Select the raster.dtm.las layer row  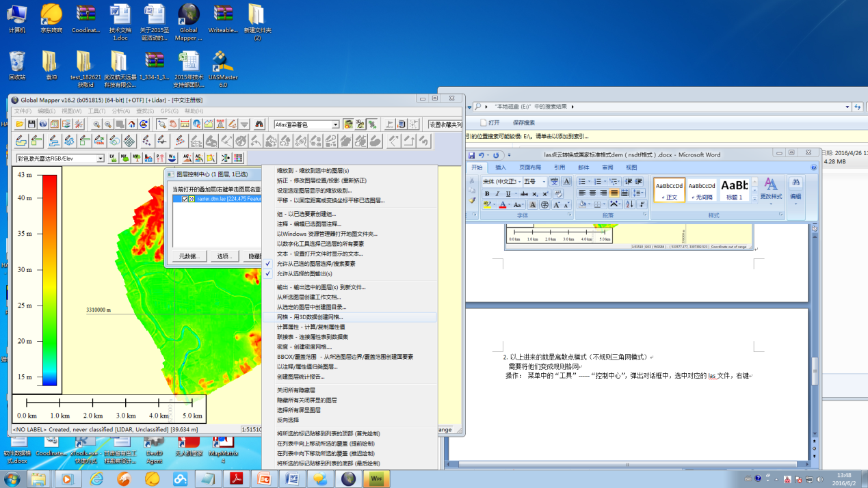[216, 199]
